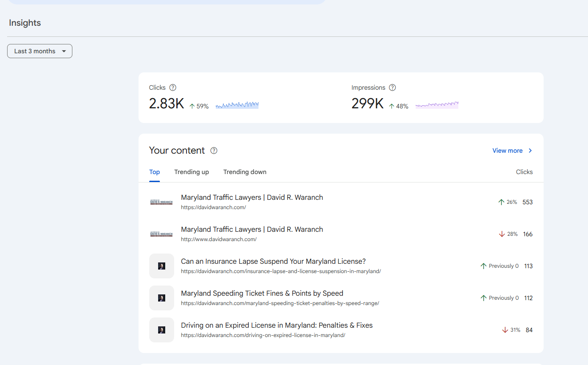Click the Impressions purple sparkline chart
588x365 pixels.
tap(437, 105)
